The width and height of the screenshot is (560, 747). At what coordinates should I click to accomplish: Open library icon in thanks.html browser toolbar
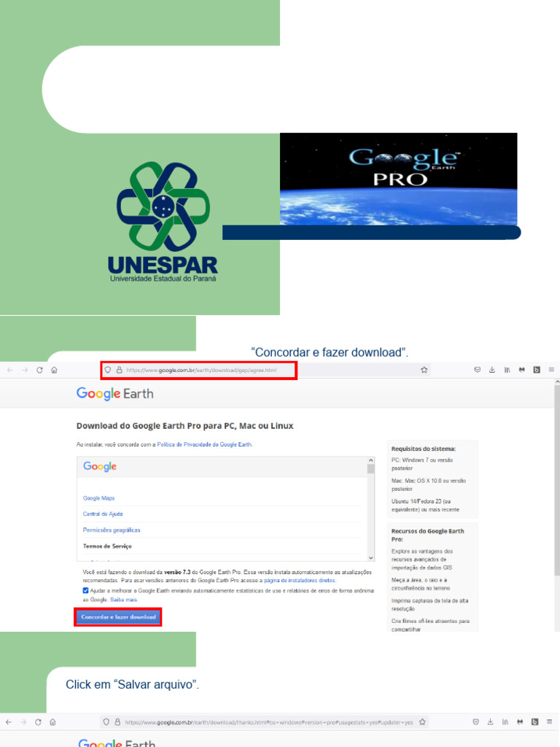click(505, 722)
